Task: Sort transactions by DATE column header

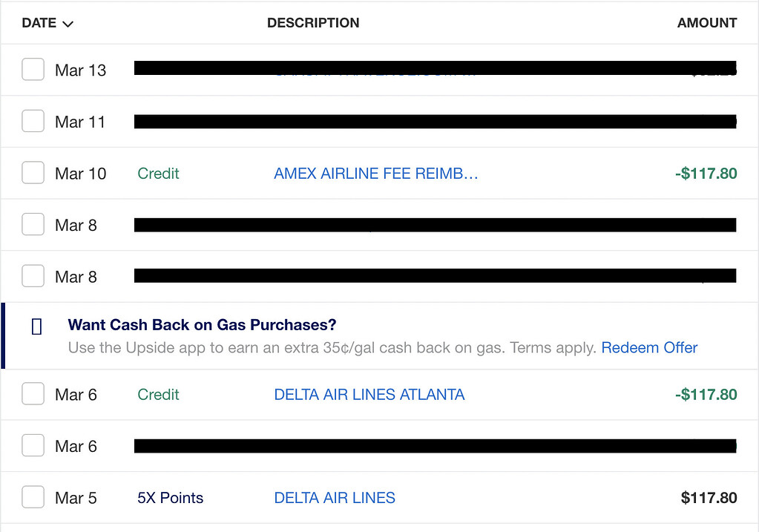Action: pos(39,23)
